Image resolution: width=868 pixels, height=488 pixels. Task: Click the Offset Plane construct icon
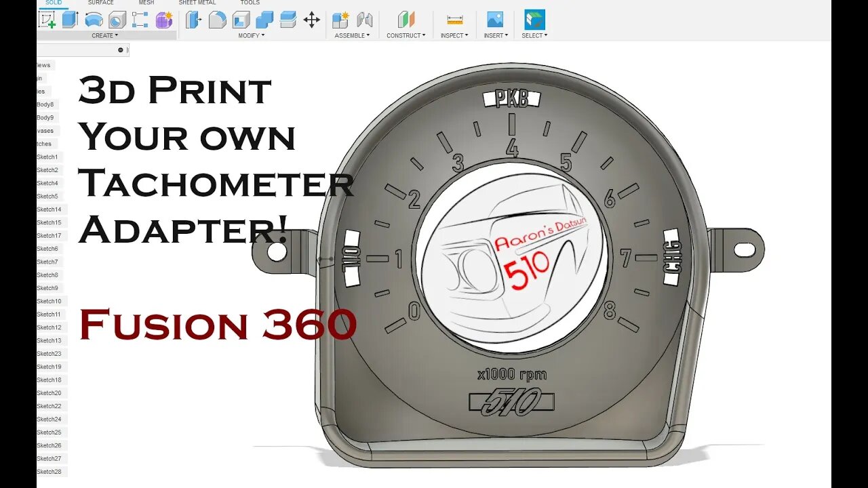406,20
